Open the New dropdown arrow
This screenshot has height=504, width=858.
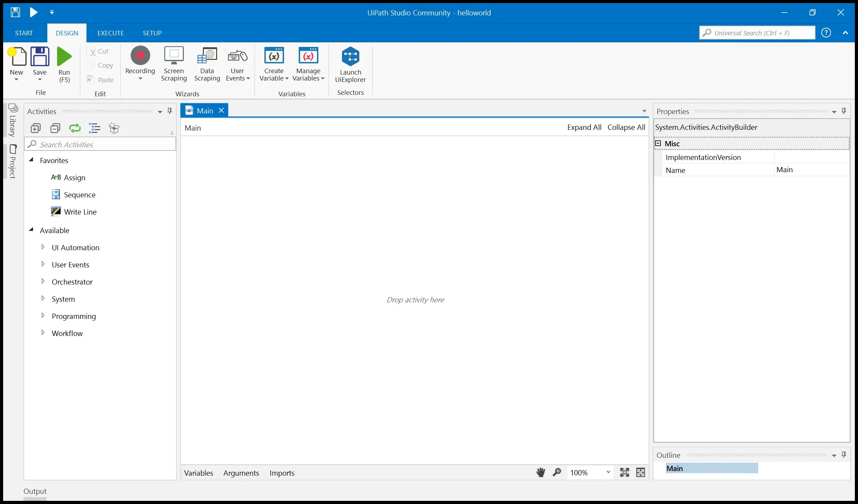(16, 80)
